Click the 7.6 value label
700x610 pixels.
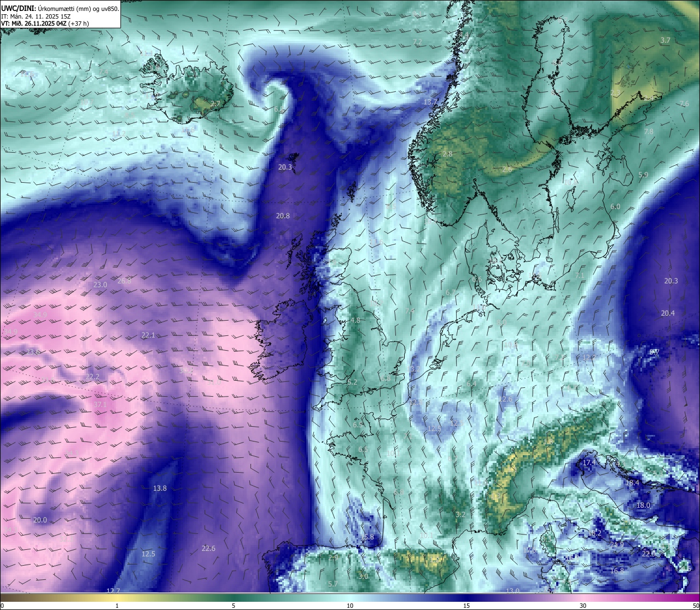tap(684, 104)
